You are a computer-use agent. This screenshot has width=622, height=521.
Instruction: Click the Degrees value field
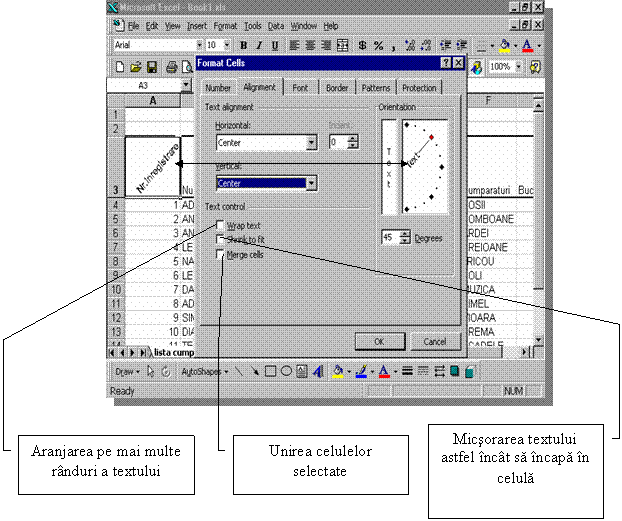(390, 238)
